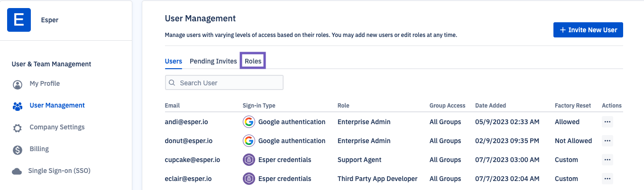Click date 02/9/2023 09:35 PM

507,141
